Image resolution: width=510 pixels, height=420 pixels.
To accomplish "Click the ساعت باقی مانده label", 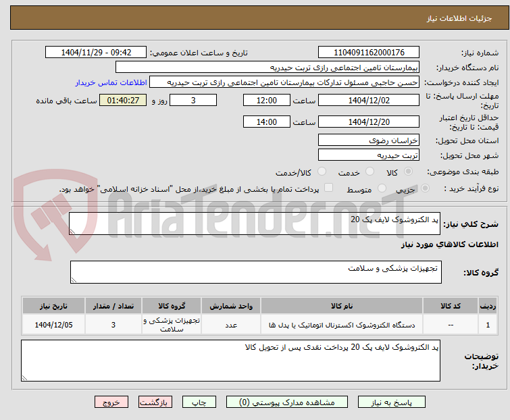I will tap(66, 101).
